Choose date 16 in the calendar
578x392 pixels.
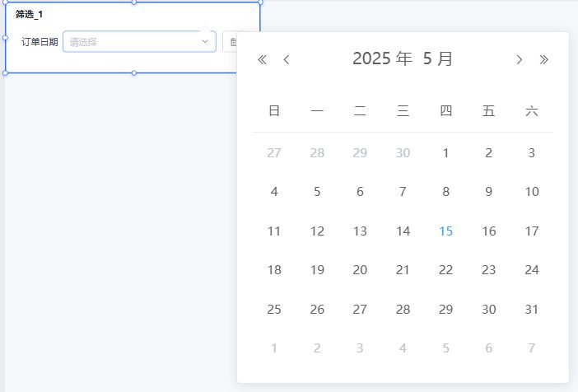[x=488, y=231]
